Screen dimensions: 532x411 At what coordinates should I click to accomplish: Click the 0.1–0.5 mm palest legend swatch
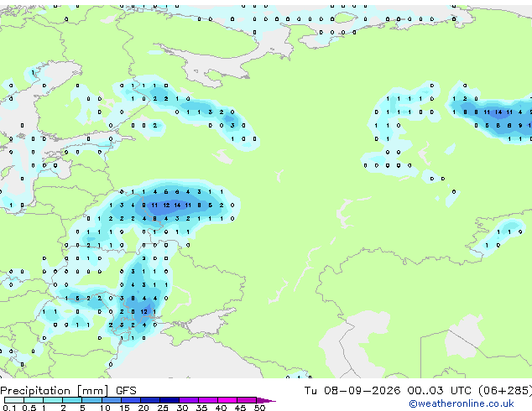click(x=14, y=400)
